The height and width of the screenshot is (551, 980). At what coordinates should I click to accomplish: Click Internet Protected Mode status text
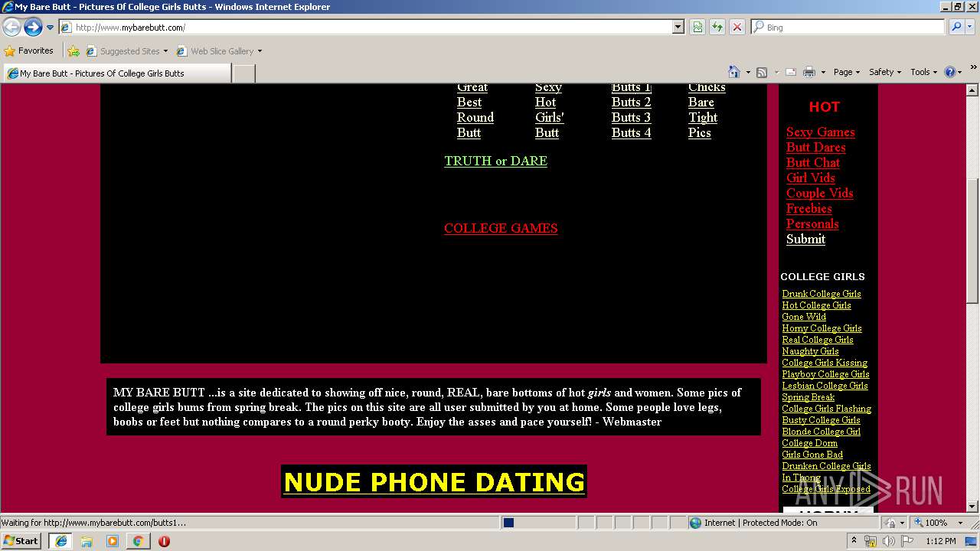point(760,523)
